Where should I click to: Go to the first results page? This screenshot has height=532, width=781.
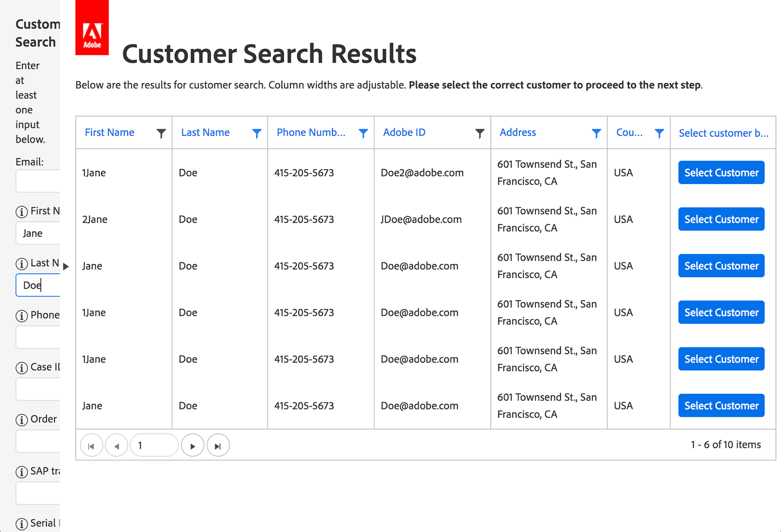coord(92,446)
